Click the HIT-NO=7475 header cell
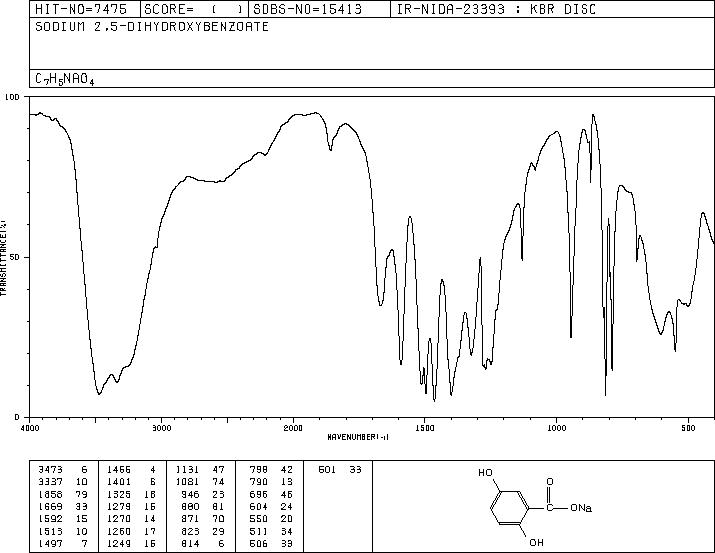The image size is (715, 553). 85,9
